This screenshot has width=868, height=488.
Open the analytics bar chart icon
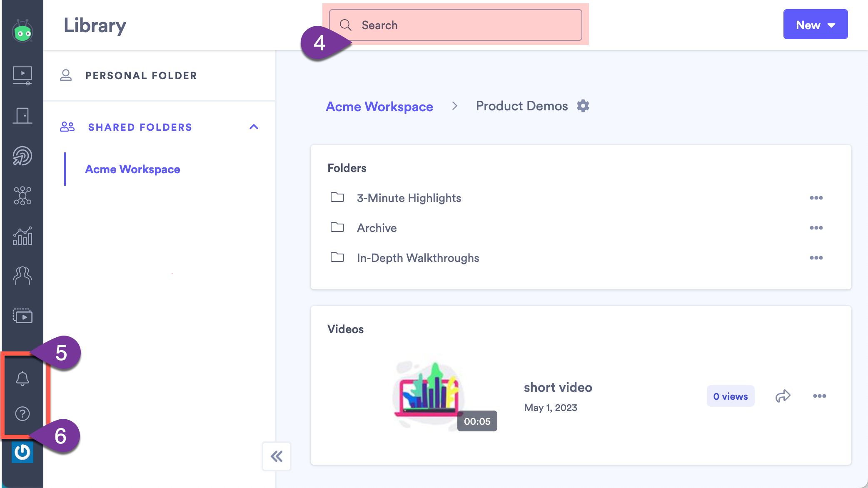coord(22,236)
